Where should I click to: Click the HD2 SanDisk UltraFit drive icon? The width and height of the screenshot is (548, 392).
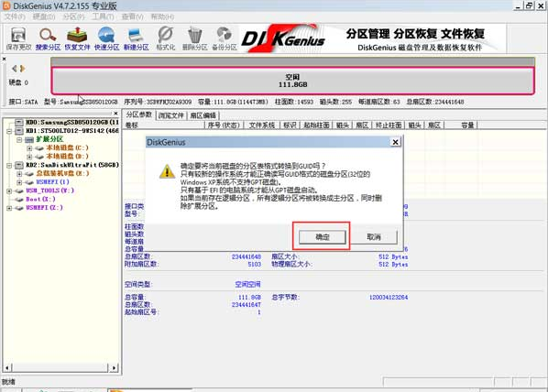19,165
